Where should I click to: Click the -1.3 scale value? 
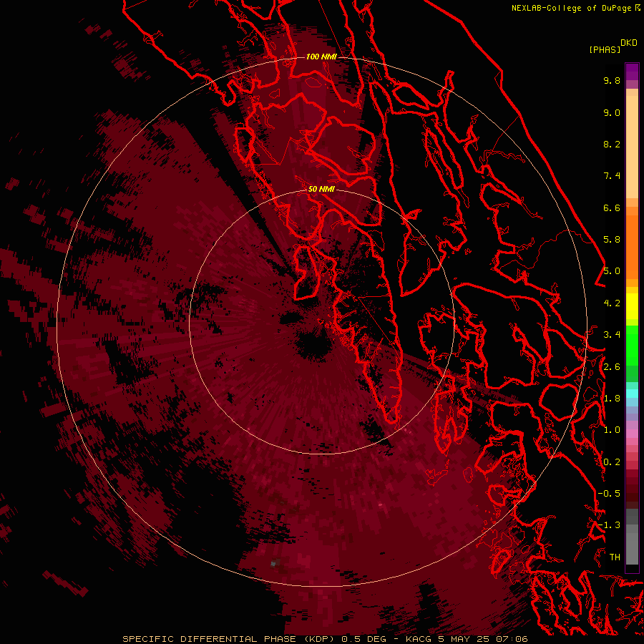click(x=609, y=525)
